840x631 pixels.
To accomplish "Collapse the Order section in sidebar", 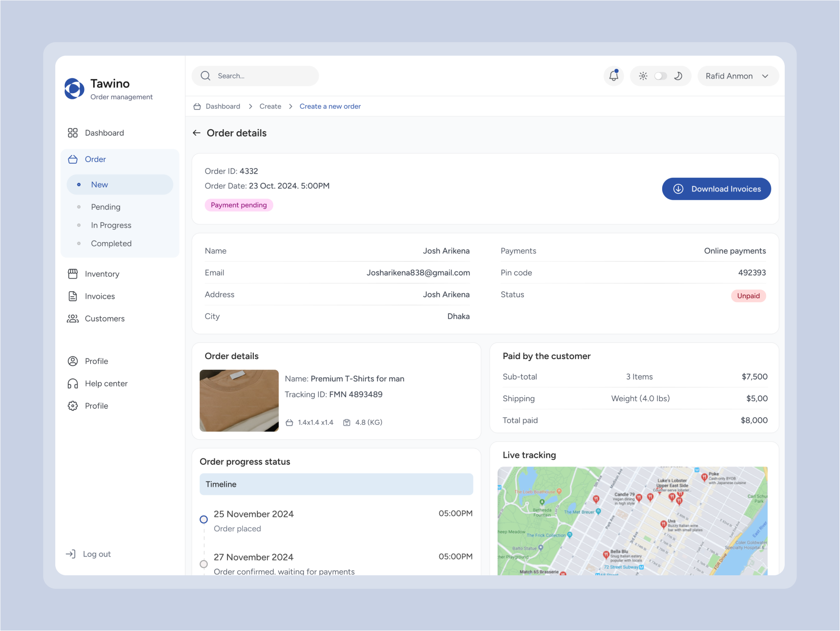I will [x=95, y=159].
